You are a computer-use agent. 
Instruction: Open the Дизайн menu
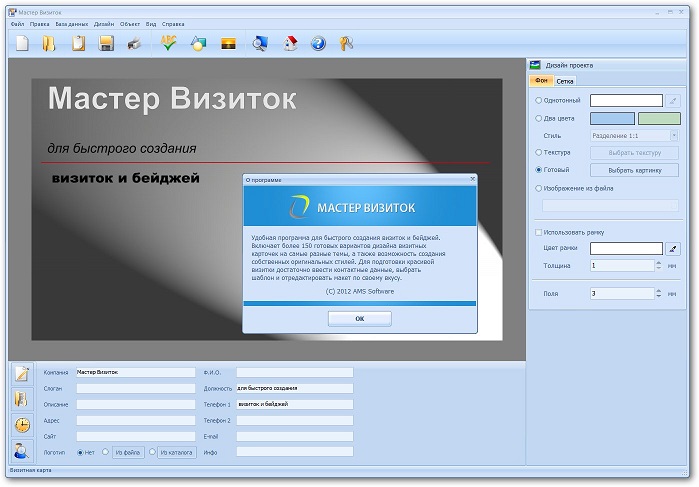pos(104,24)
